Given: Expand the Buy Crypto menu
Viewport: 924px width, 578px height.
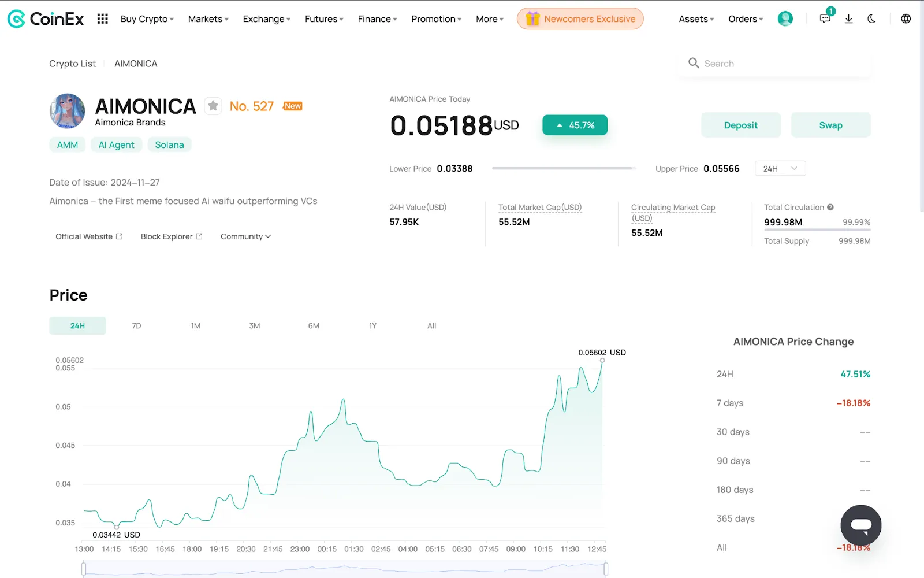Looking at the screenshot, I should (x=147, y=19).
